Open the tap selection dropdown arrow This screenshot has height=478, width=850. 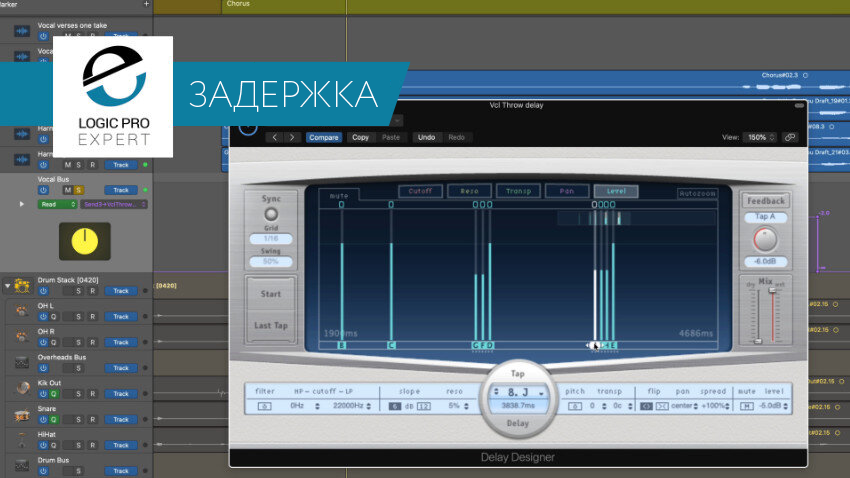541,392
